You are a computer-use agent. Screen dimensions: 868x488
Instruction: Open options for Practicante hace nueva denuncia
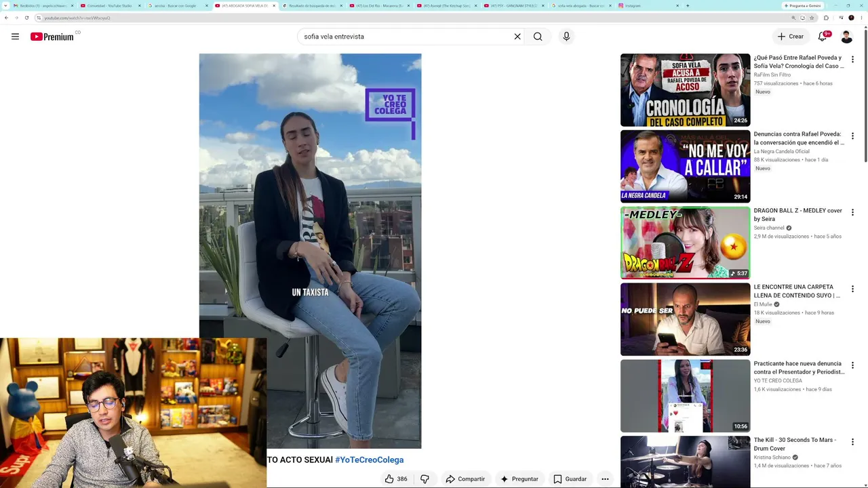click(x=852, y=366)
